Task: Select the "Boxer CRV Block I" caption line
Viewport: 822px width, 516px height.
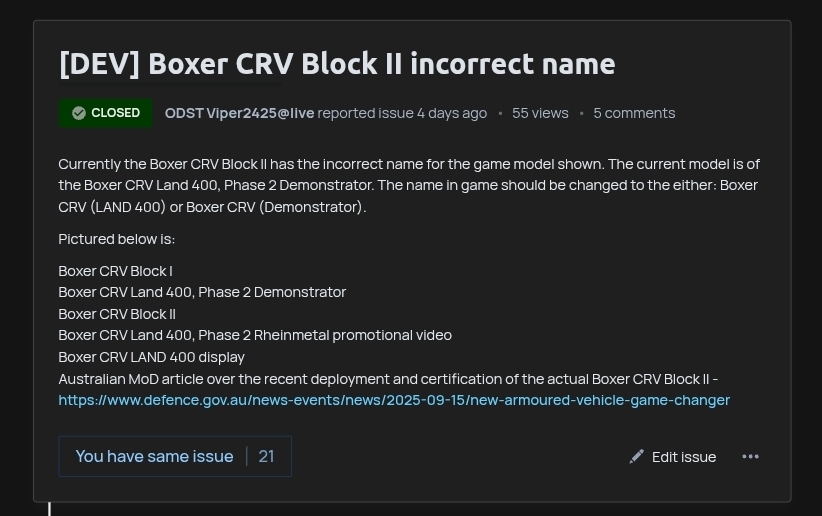Action: point(116,271)
